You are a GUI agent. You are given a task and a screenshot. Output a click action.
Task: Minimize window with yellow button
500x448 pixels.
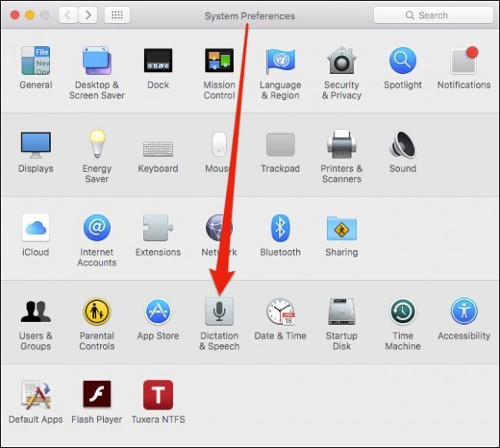(x=30, y=15)
